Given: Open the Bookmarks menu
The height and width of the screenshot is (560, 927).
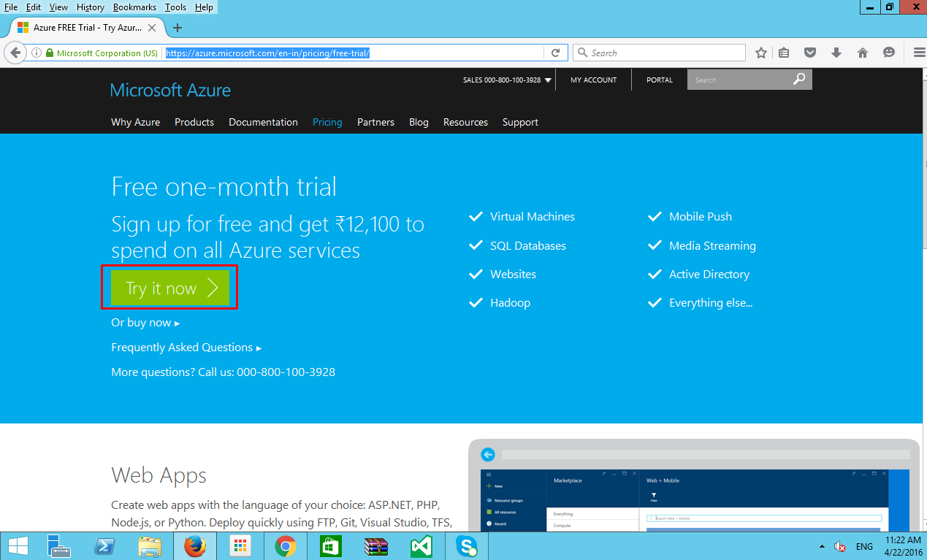Looking at the screenshot, I should tap(134, 7).
